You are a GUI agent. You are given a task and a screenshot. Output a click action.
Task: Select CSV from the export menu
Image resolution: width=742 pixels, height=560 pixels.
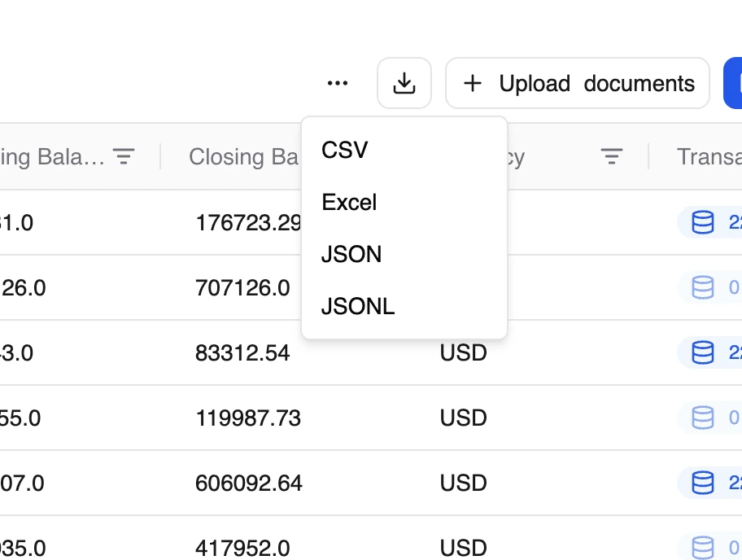(x=343, y=150)
